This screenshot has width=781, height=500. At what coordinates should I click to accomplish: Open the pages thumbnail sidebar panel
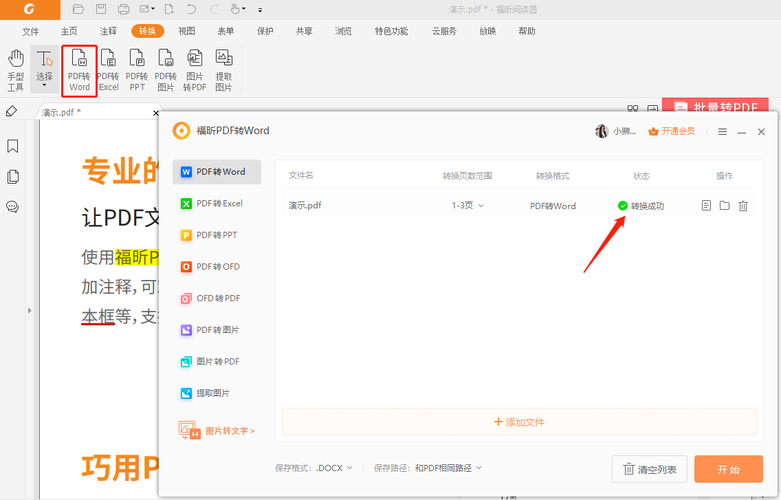[12, 177]
